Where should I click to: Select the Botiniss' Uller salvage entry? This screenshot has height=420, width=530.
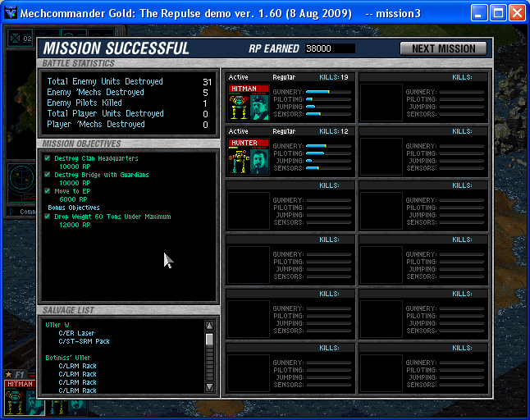point(68,358)
